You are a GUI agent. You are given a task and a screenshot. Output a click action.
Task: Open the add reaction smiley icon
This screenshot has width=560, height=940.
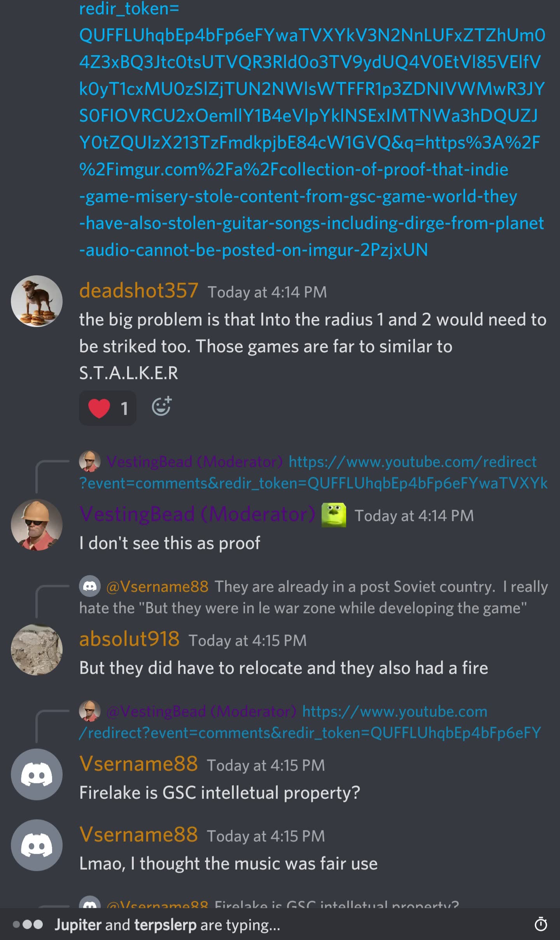pos(161,407)
